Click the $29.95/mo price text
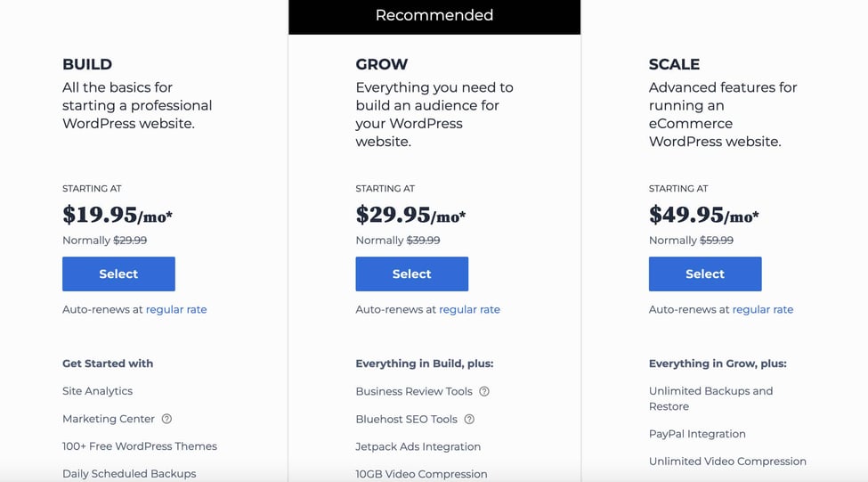The height and width of the screenshot is (482, 868). (x=410, y=215)
